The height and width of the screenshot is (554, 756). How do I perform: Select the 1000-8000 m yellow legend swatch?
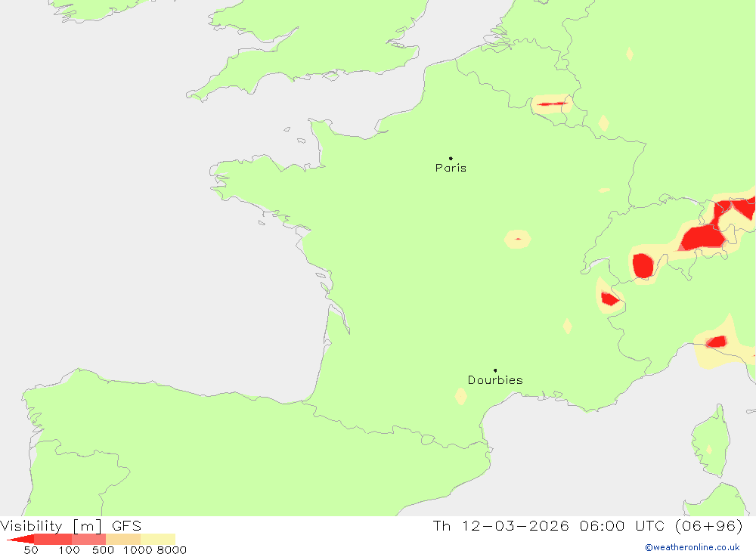(158, 539)
